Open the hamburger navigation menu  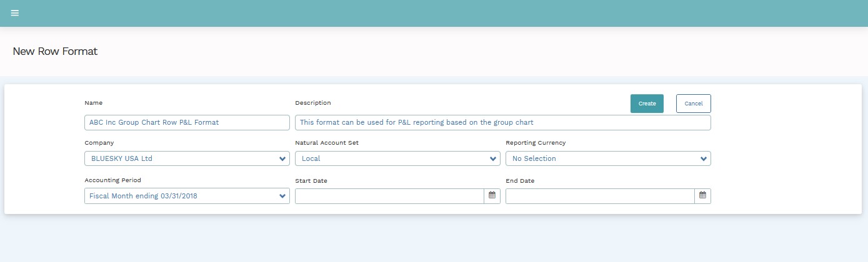coord(15,13)
